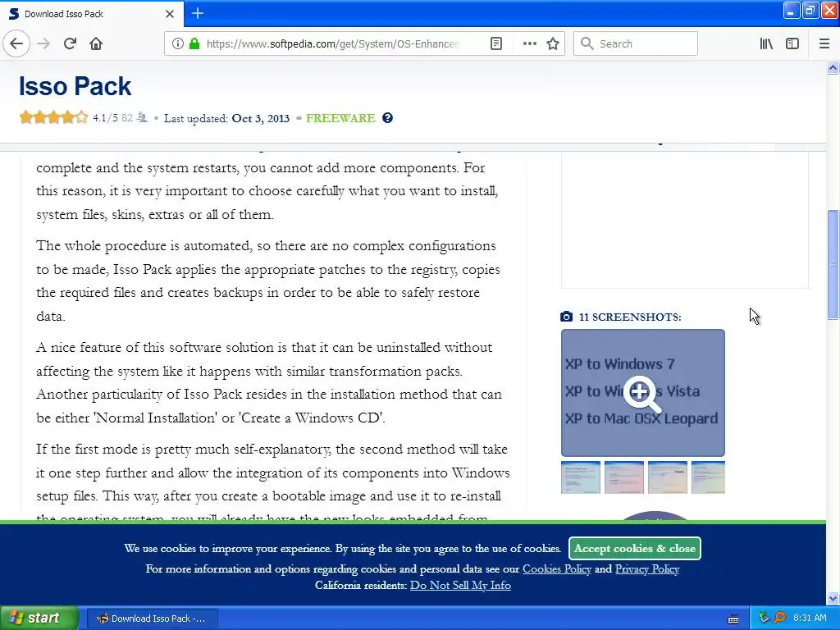
Task: Open the second small screenshot thumbnail
Action: pyautogui.click(x=624, y=477)
